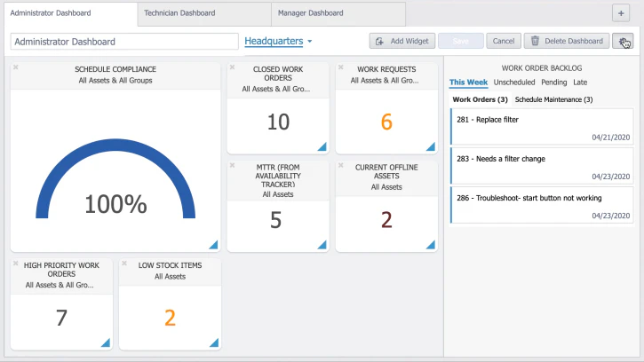Remove the Low Stock Items widget with its X

point(124,264)
